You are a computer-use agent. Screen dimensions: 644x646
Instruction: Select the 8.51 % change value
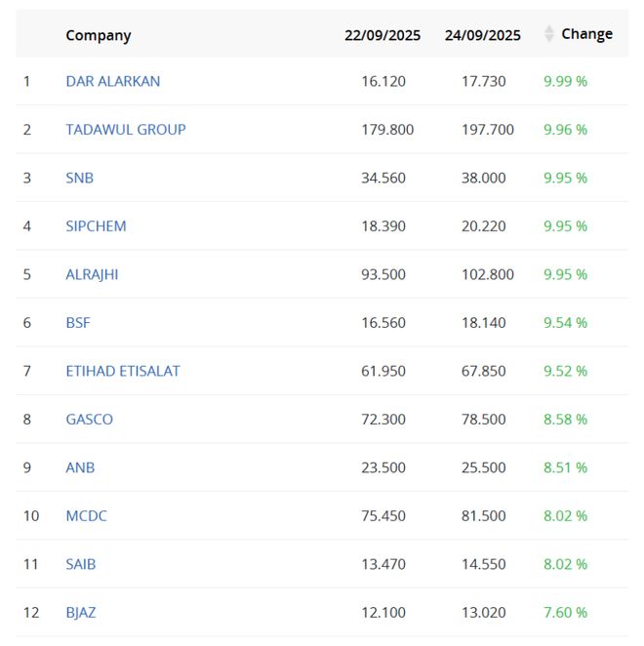tap(565, 467)
